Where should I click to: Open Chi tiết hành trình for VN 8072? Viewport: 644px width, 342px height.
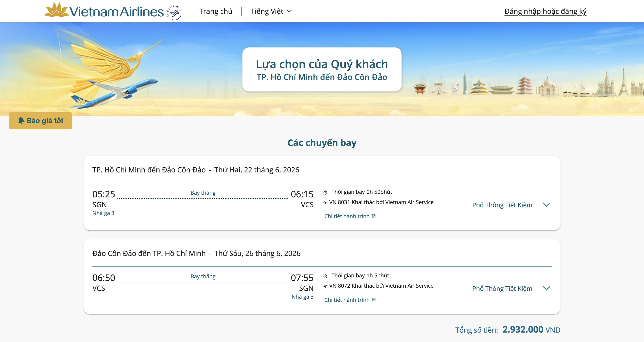pyautogui.click(x=347, y=300)
